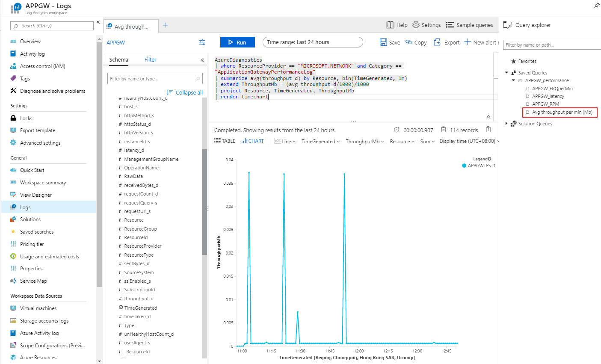The image size is (601, 364).
Task: Switch results view to TABLE
Action: pos(225,141)
